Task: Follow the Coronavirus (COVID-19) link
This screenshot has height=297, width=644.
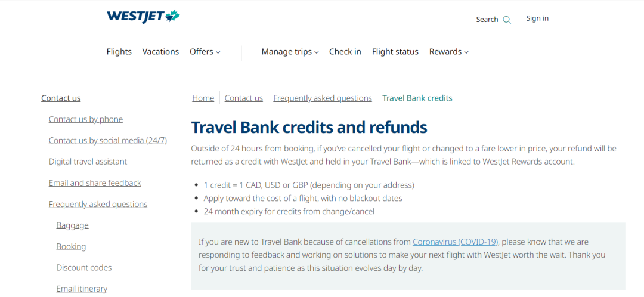Action: tap(456, 242)
